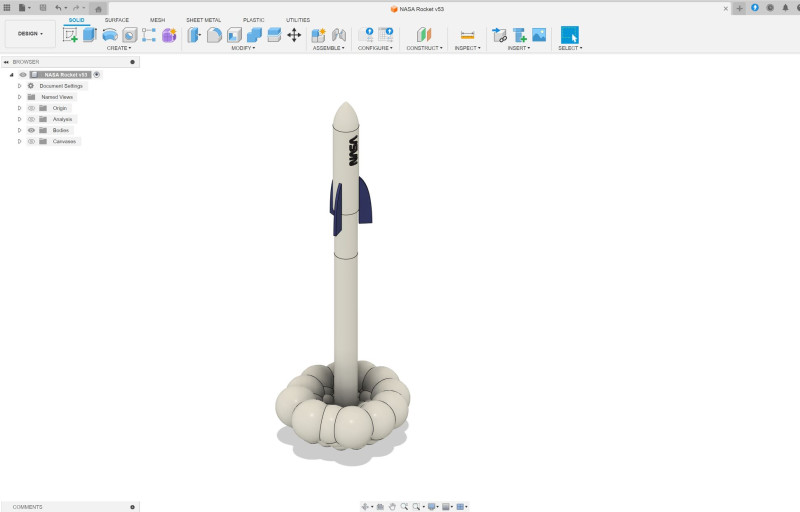Switch to the PLASTIC tab
Viewport: 800px width, 512px height.
(x=254, y=20)
